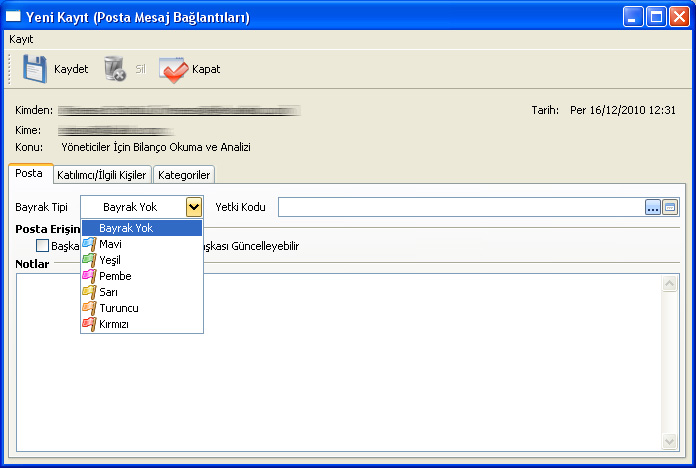Click the ellipsis button beside Yetki Kodu
This screenshot has width=696, height=468.
(653, 207)
